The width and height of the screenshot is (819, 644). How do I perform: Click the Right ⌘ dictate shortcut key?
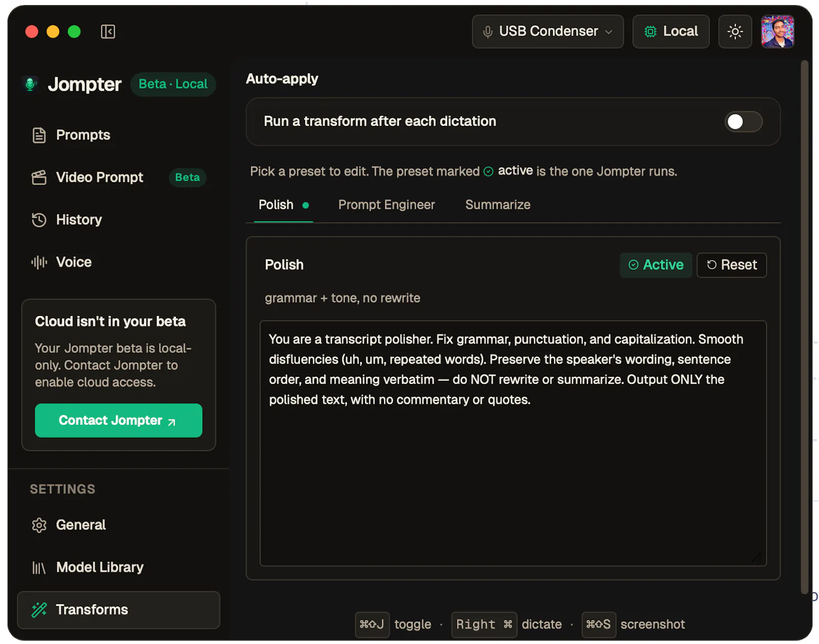click(484, 625)
